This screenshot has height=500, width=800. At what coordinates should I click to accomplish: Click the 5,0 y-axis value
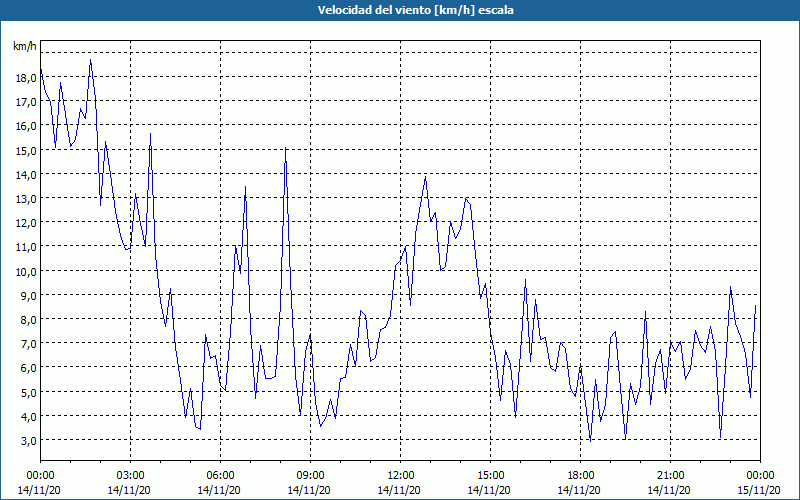tap(28, 392)
